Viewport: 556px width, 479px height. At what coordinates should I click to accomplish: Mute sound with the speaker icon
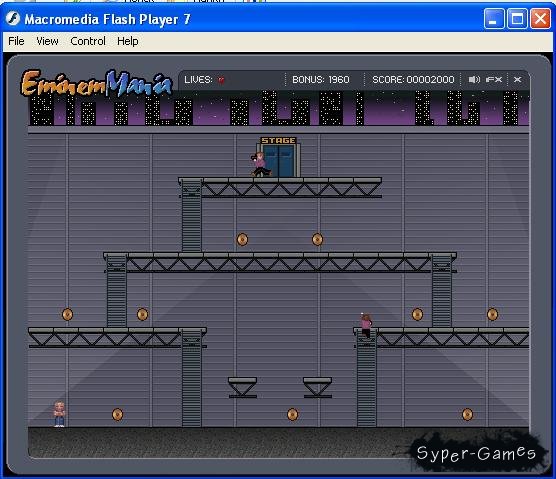coord(474,79)
